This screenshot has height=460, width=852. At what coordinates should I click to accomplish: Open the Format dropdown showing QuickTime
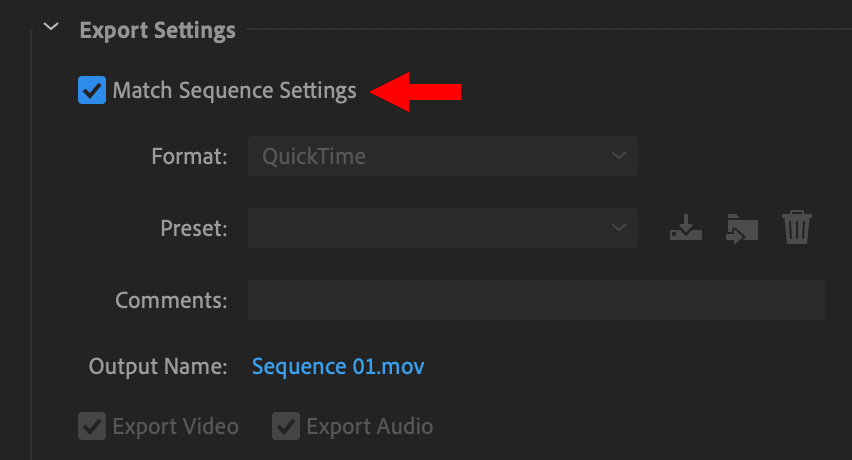(x=443, y=156)
